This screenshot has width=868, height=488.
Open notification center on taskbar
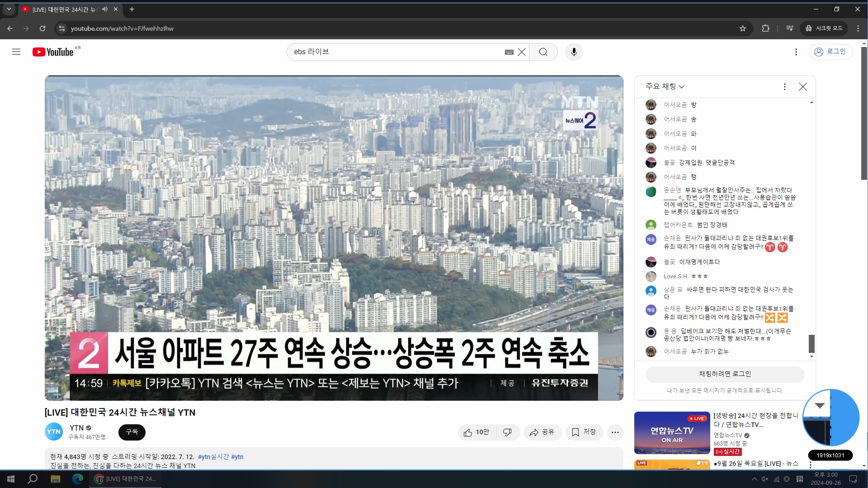click(x=854, y=479)
